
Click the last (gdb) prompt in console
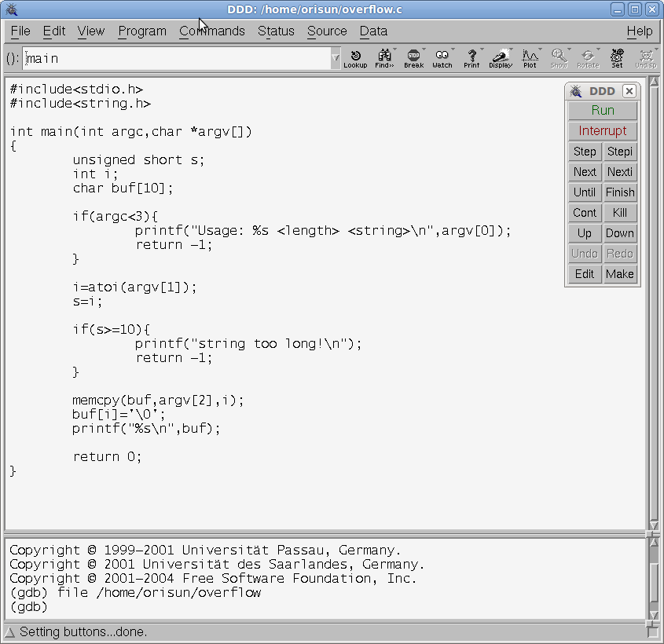(28, 607)
